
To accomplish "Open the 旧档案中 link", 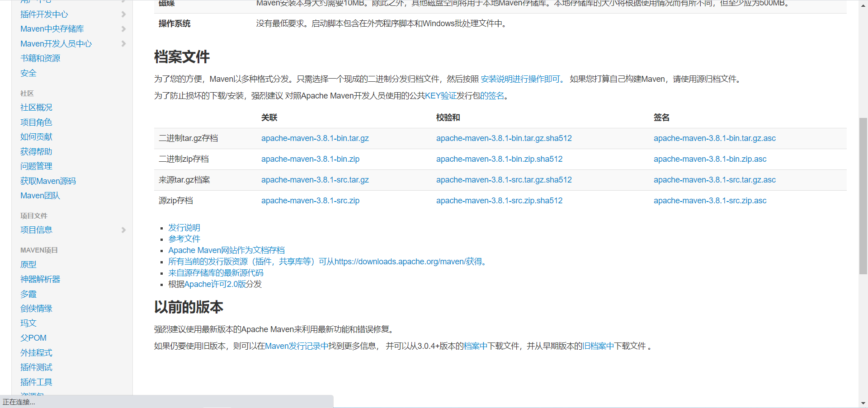I will (x=598, y=346).
